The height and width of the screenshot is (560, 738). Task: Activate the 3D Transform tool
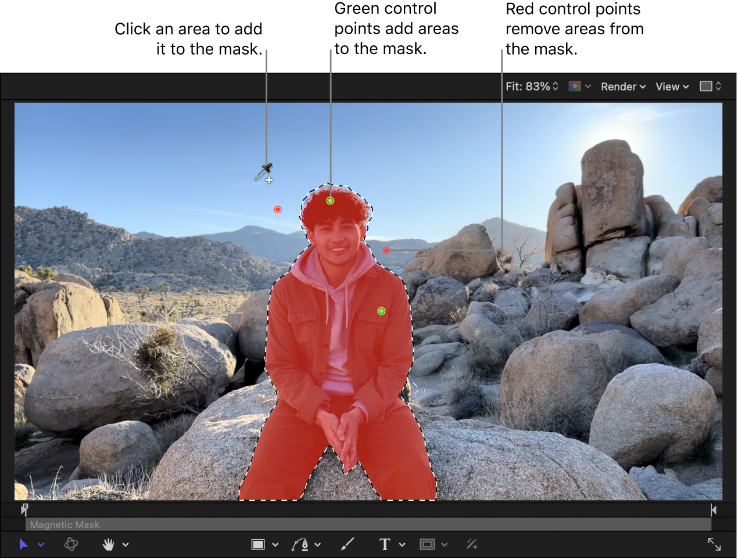tap(71, 544)
